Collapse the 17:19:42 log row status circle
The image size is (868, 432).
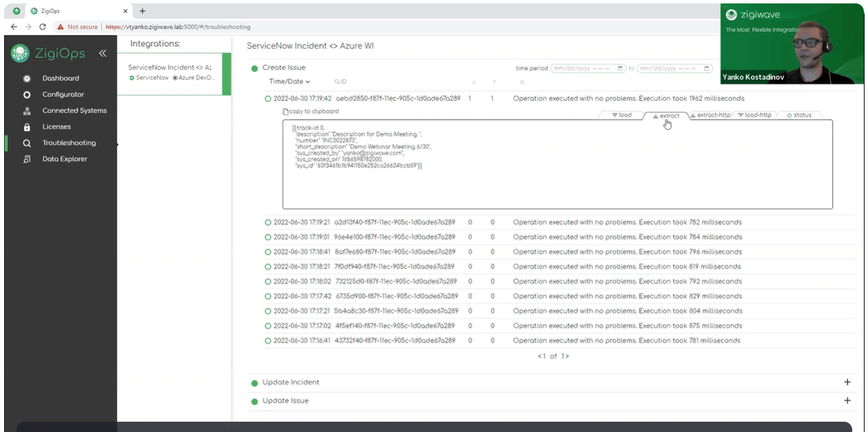coord(268,99)
